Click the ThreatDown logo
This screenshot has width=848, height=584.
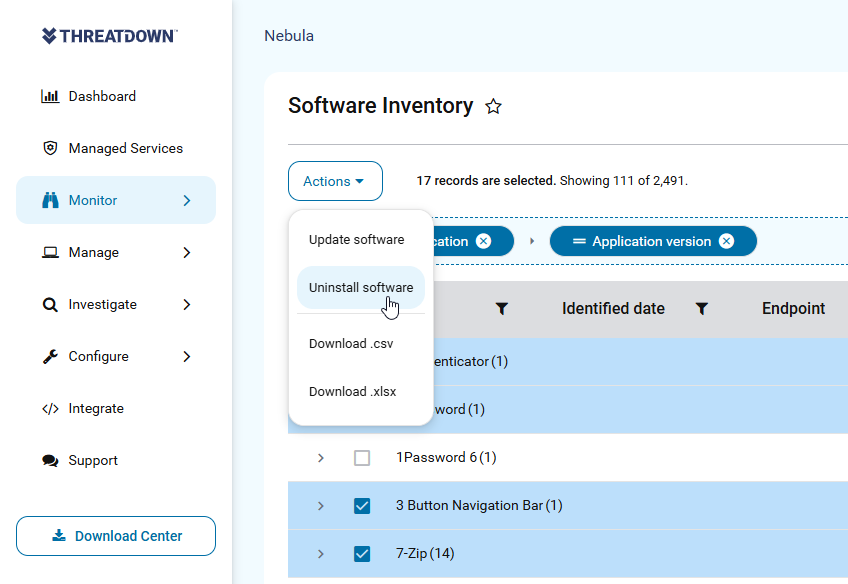pos(110,36)
